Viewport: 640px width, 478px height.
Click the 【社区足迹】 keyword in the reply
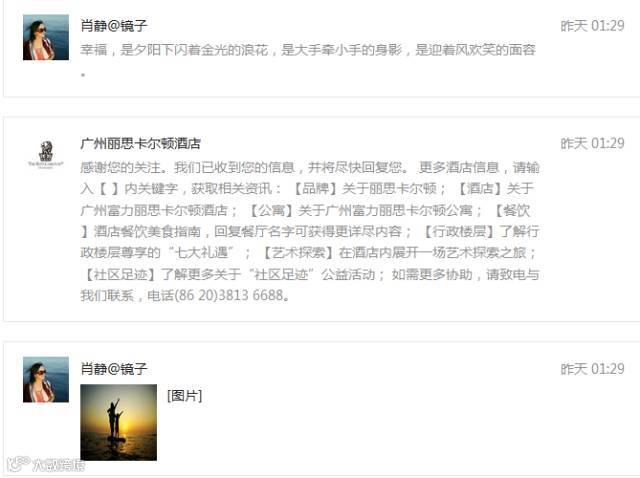[x=120, y=274]
